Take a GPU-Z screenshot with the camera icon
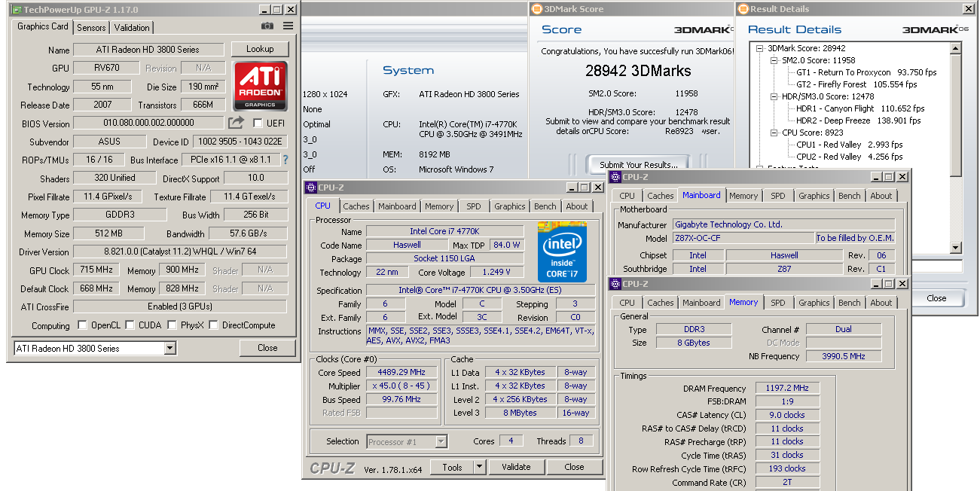Viewport: 980px width, 491px height. tap(267, 26)
